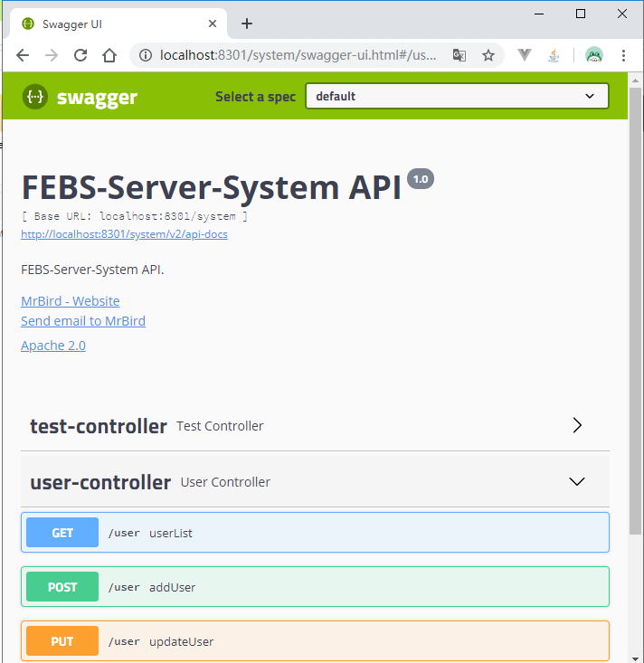The image size is (644, 663).
Task: Open the browser home page icon
Action: point(109,55)
